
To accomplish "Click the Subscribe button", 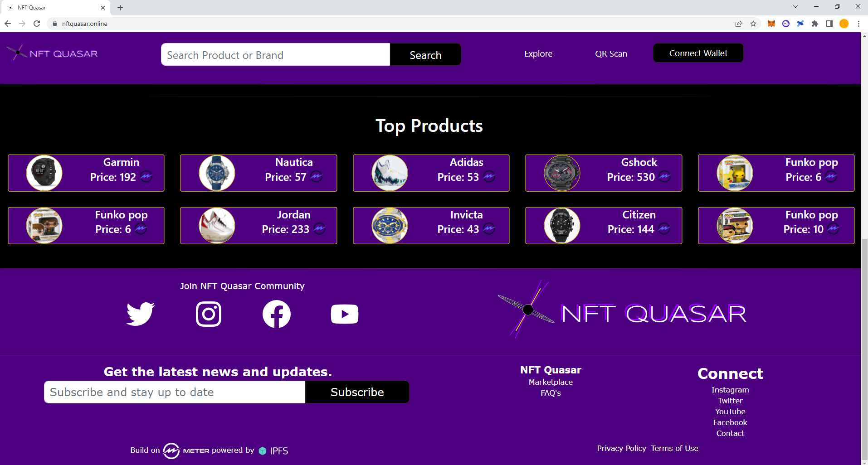I will (357, 392).
